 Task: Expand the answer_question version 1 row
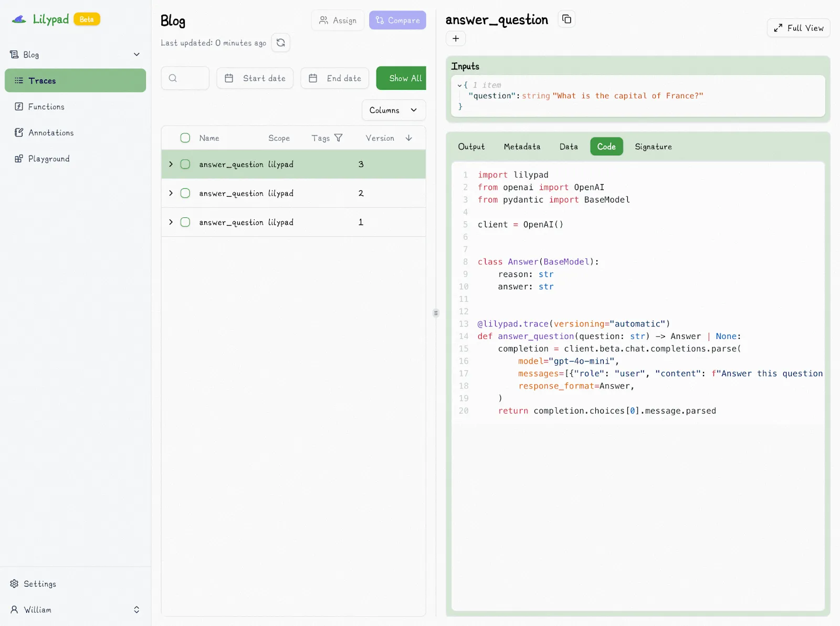click(171, 222)
